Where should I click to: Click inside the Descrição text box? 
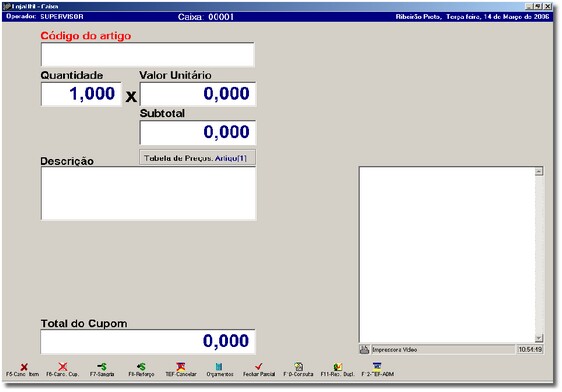[x=148, y=193]
